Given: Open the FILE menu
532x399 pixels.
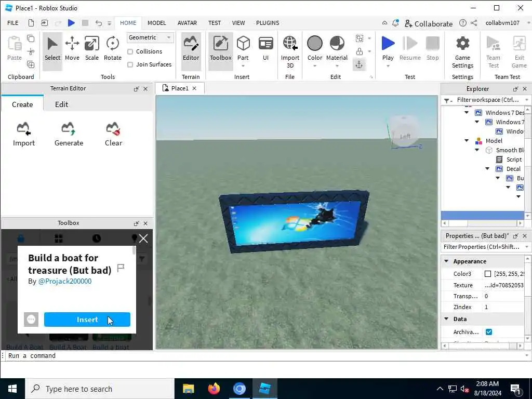Looking at the screenshot, I should pos(13,23).
